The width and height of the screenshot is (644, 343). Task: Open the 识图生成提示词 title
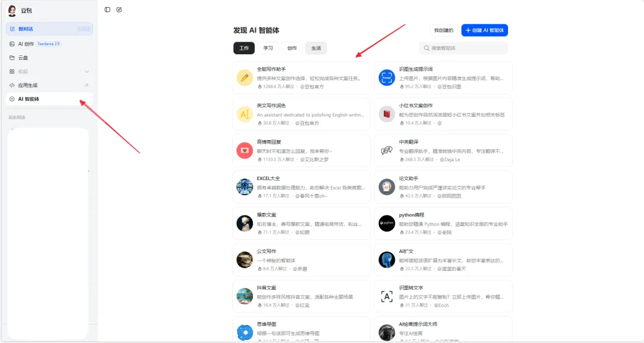[x=416, y=69]
